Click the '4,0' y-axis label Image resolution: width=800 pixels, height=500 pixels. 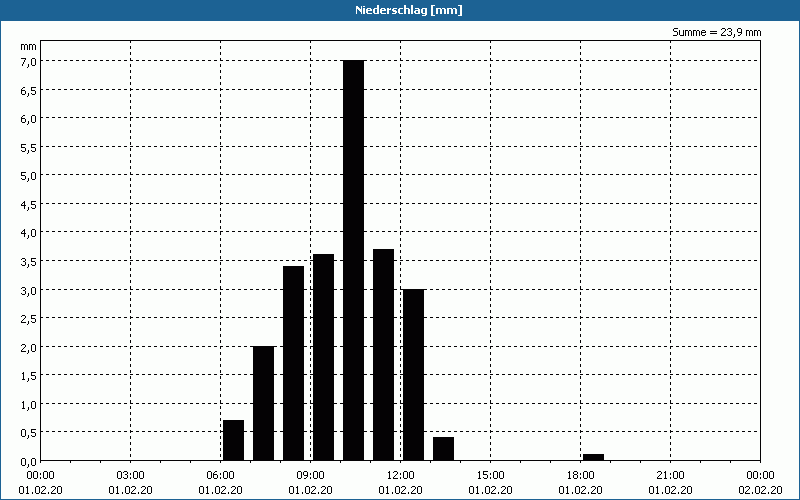(29, 233)
